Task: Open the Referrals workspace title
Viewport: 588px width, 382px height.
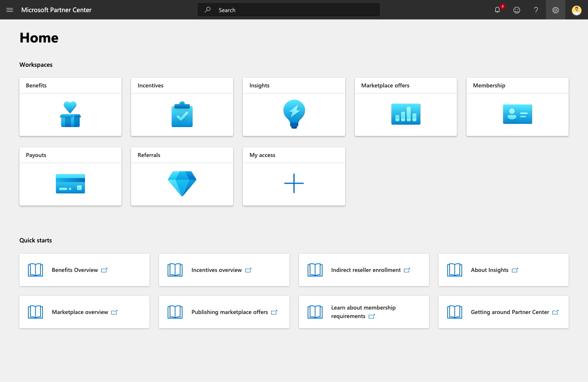Action: tap(149, 155)
